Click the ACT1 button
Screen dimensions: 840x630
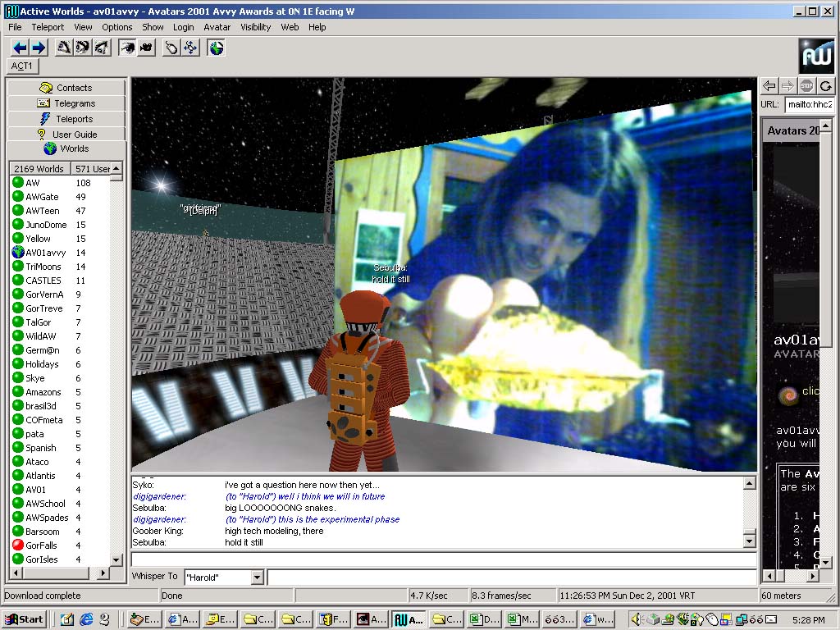pyautogui.click(x=22, y=66)
